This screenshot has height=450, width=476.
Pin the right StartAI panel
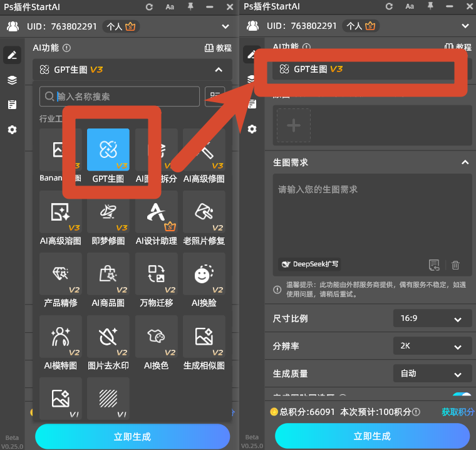430,6
